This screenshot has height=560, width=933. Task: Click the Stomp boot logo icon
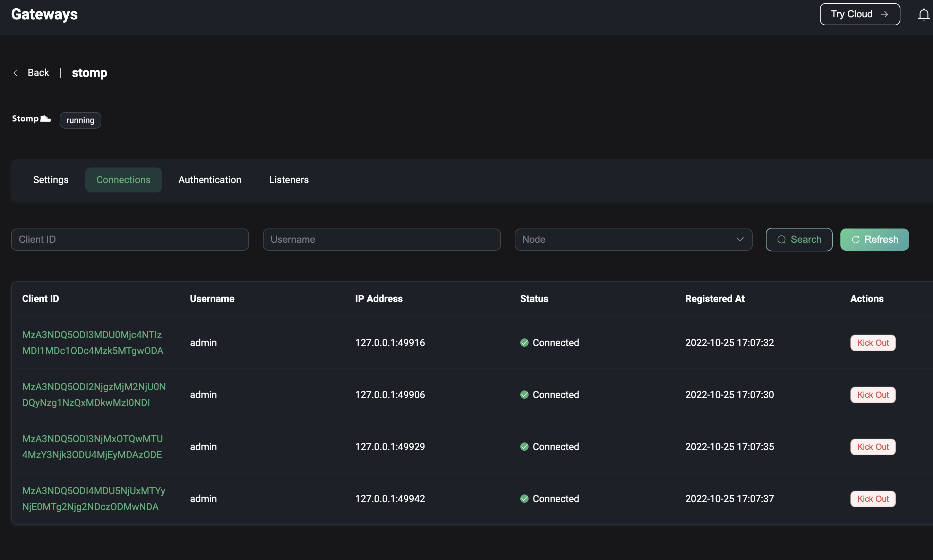[x=46, y=119]
